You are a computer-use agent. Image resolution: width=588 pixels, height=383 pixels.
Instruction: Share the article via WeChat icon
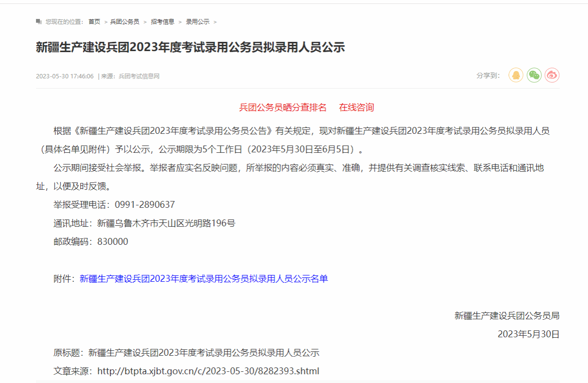(x=534, y=75)
